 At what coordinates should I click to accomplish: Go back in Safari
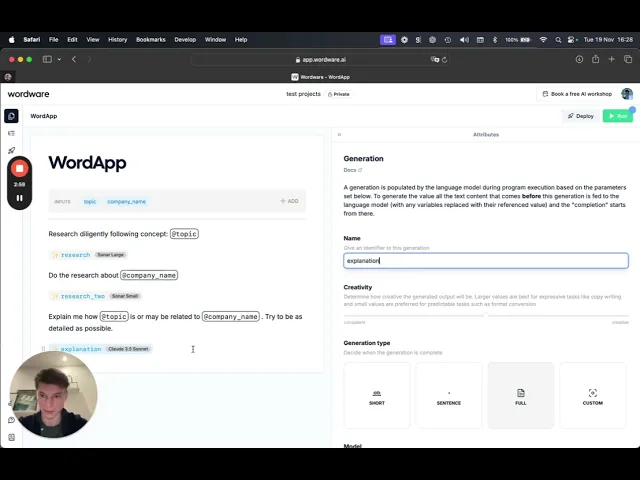(74, 59)
